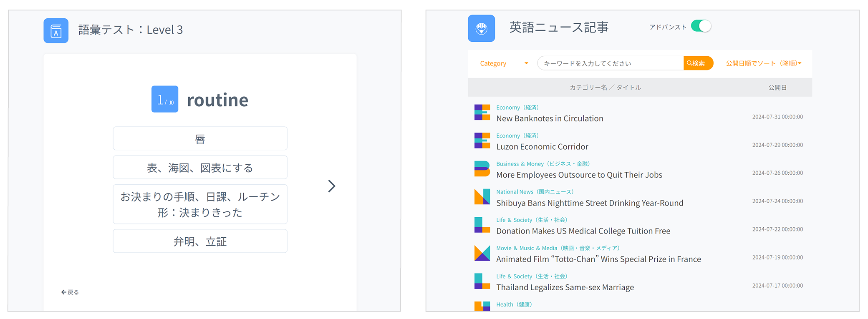
Task: Click the Economy icon beside New Banknotes article
Action: (482, 113)
